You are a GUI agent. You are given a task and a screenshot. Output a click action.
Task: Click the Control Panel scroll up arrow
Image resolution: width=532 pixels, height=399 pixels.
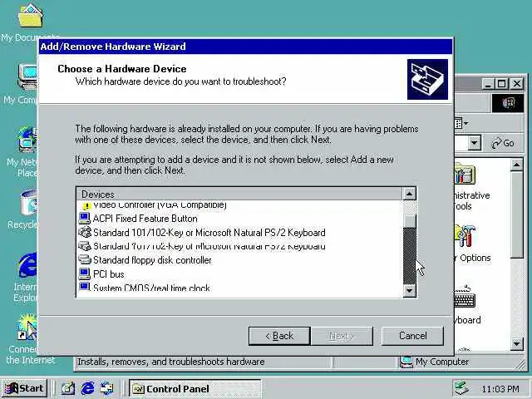pos(516,165)
